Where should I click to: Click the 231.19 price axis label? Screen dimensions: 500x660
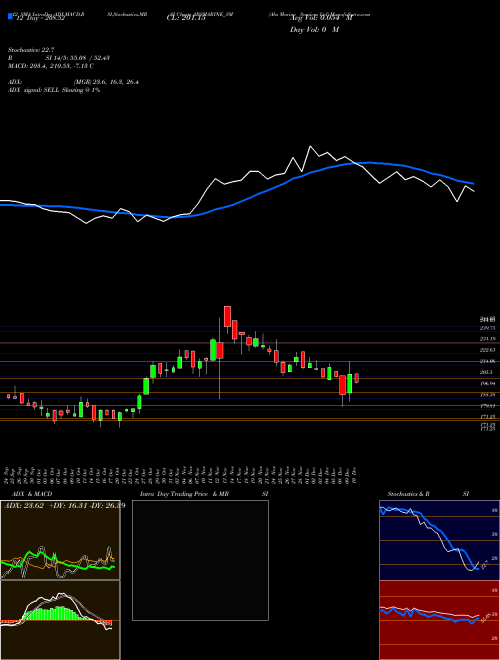[x=487, y=339]
